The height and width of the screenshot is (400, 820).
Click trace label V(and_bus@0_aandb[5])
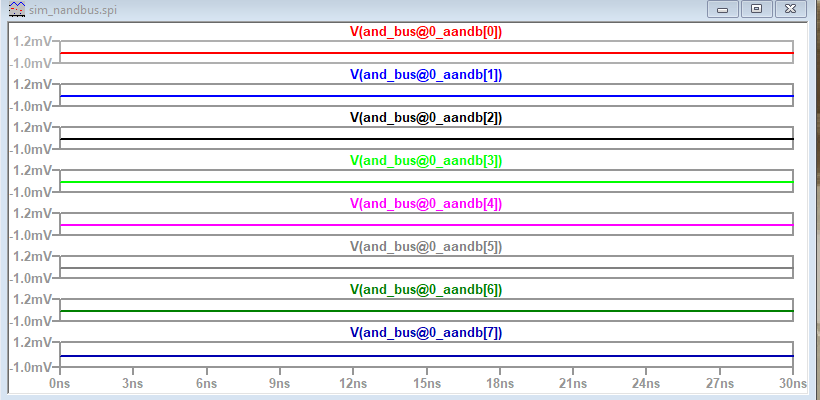(x=426, y=247)
